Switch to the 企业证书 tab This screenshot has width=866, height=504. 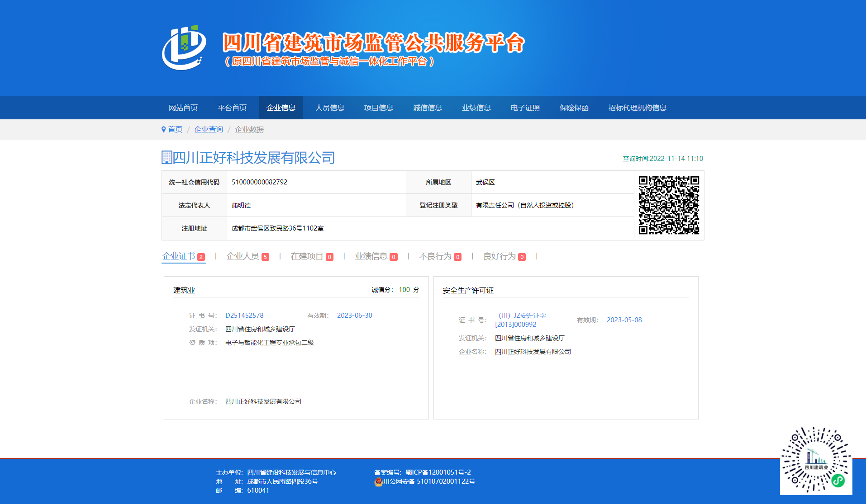tap(184, 256)
